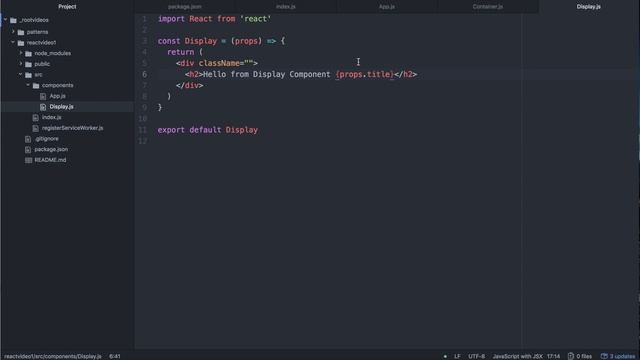The width and height of the screenshot is (640, 360).
Task: Click cursor position 6:41 in status bar
Action: tap(115, 356)
